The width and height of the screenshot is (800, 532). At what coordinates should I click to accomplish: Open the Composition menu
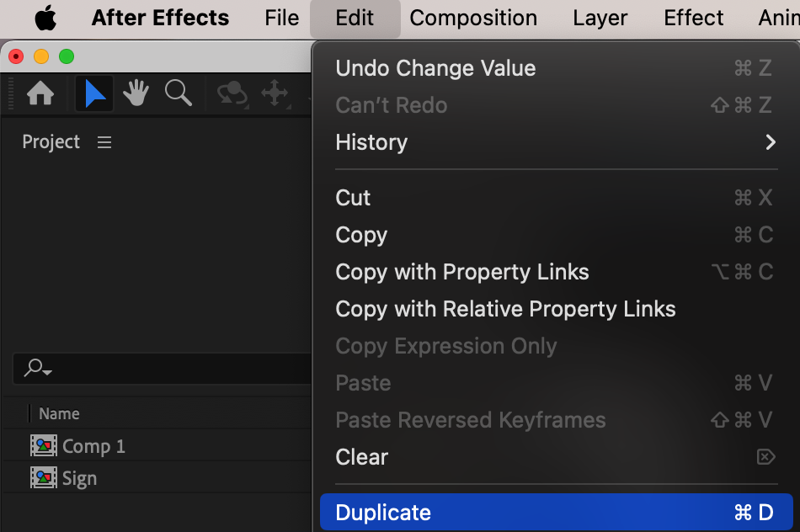473,18
